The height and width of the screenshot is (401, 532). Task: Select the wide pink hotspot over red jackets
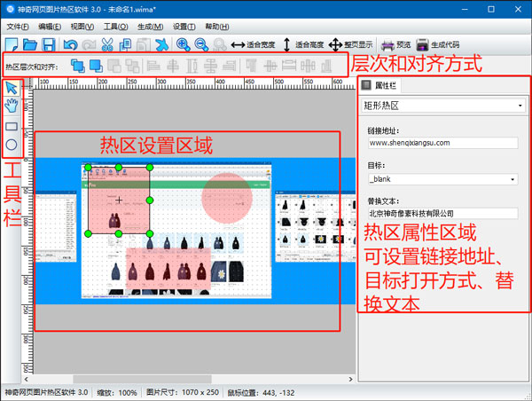pyautogui.click(x=168, y=269)
